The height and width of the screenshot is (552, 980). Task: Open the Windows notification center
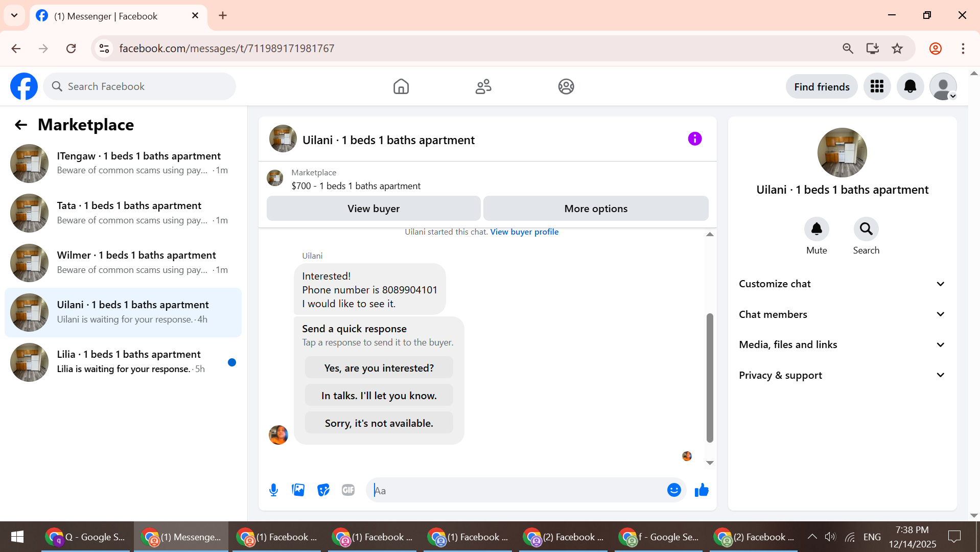954,537
